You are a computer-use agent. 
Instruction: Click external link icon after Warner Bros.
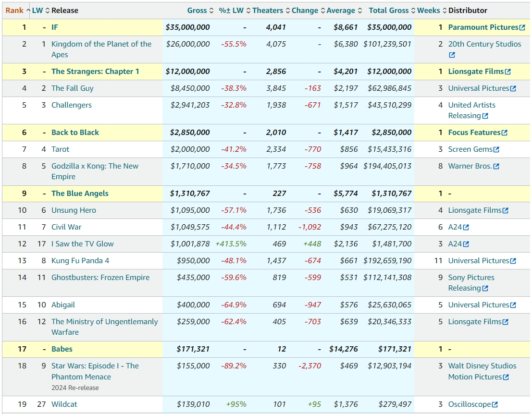(496, 166)
